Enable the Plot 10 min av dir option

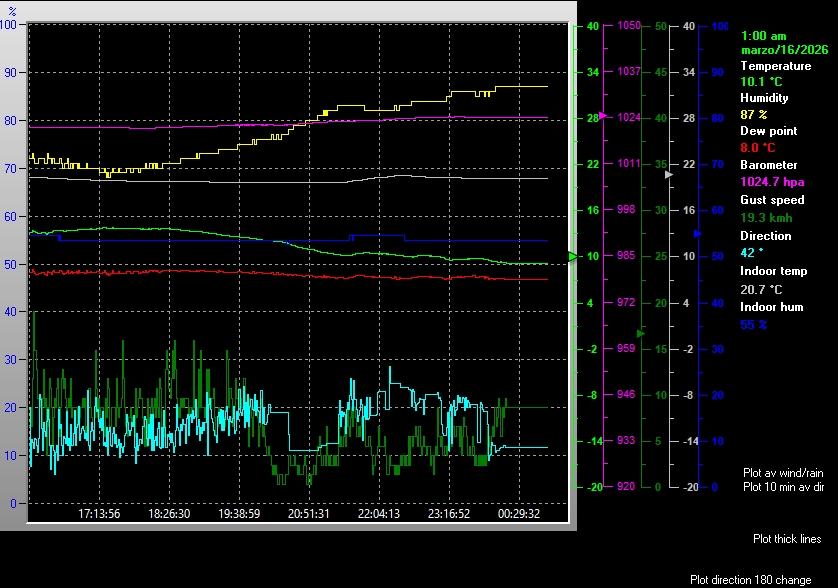[x=782, y=487]
